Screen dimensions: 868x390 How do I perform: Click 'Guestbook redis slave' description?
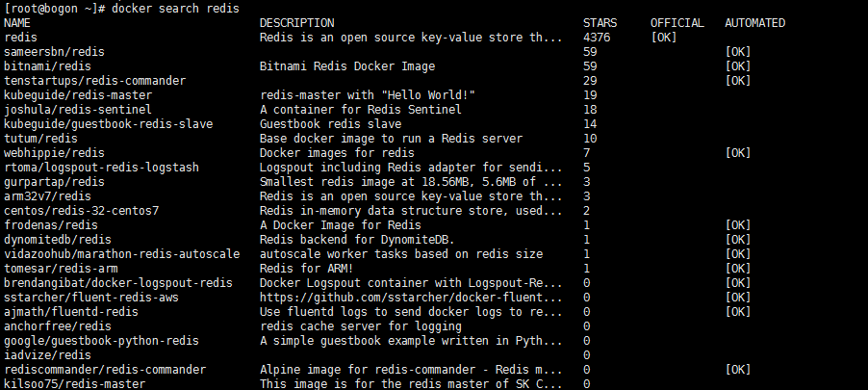(330, 123)
